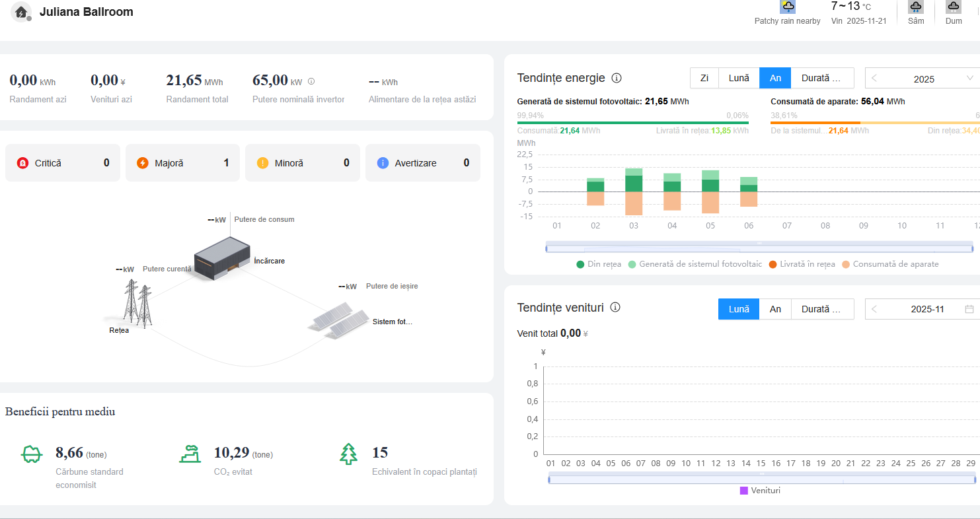Click the calendar icon in 2025-11 date field

pos(969,309)
